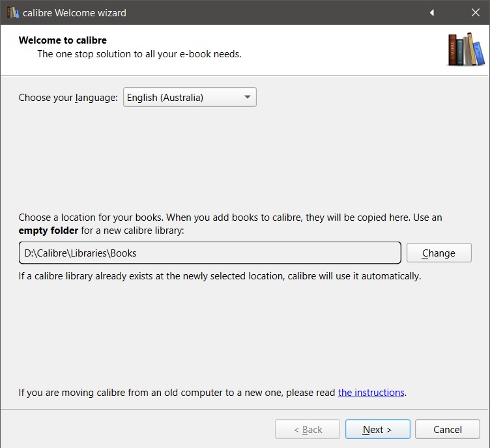Click the calibre icon in title bar
This screenshot has width=490, height=448.
pos(13,12)
